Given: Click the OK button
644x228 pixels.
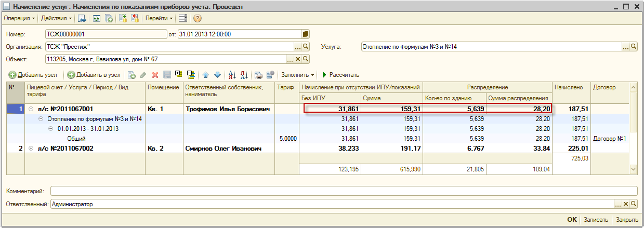Looking at the screenshot, I should click(x=572, y=220).
